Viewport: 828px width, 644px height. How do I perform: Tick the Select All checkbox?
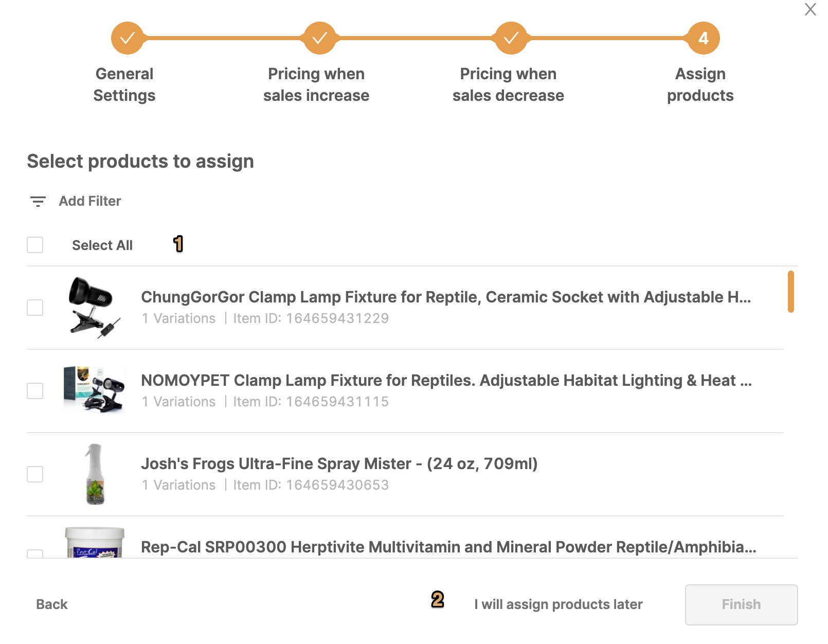[35, 245]
